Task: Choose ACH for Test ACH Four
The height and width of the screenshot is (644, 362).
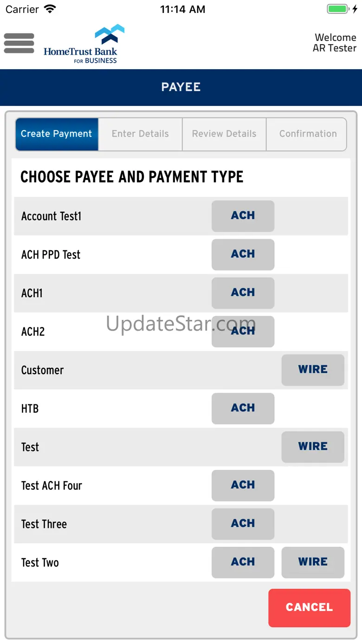Action: (x=243, y=486)
